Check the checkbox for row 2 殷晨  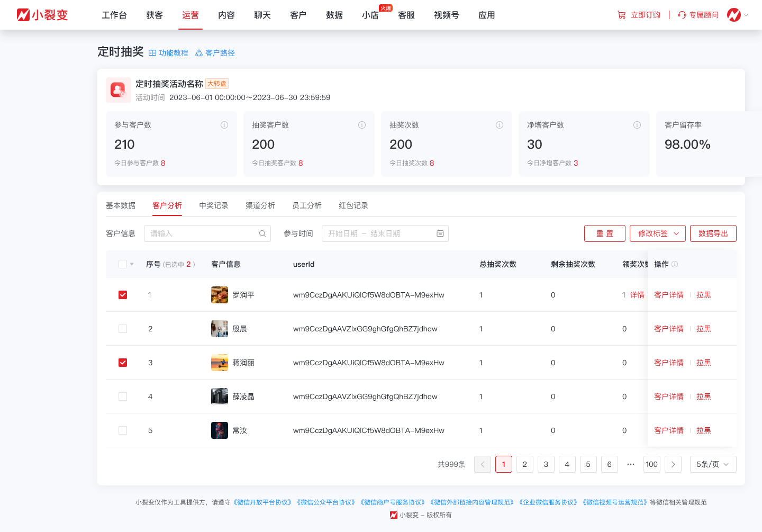123,329
